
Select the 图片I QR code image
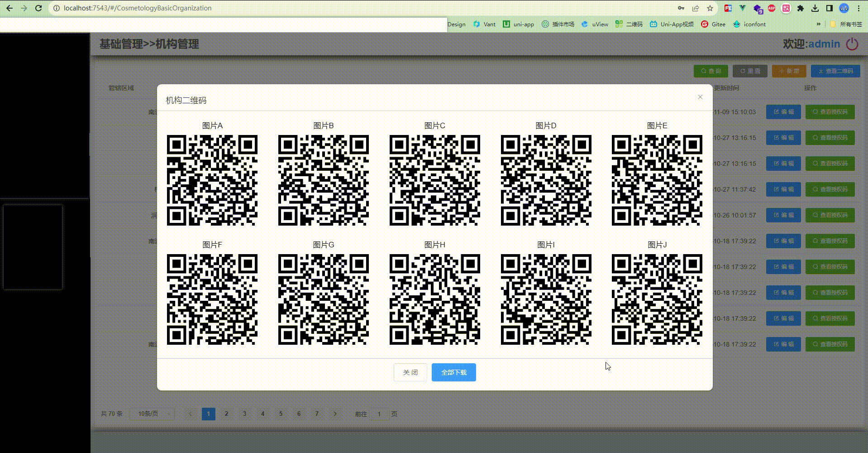point(546,299)
